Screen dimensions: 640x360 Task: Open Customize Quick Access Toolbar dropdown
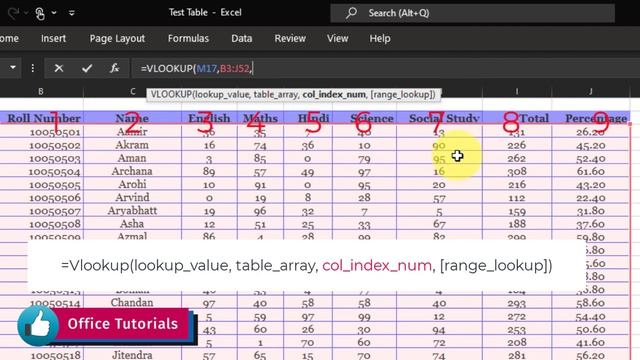coord(72,13)
